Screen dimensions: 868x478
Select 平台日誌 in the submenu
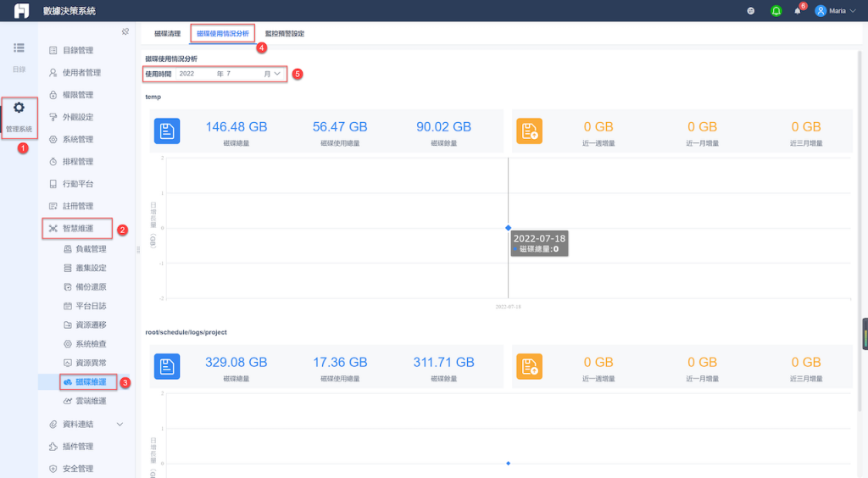pyautogui.click(x=91, y=306)
